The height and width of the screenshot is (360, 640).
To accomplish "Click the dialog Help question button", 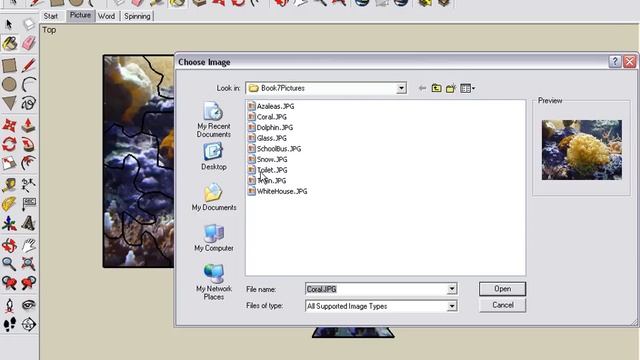I will 615,62.
